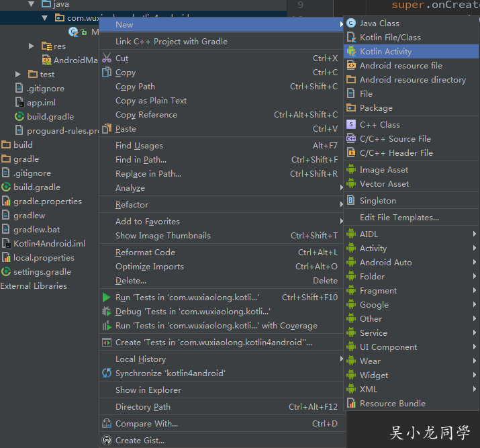Expand the Activity submenu

tap(411, 248)
